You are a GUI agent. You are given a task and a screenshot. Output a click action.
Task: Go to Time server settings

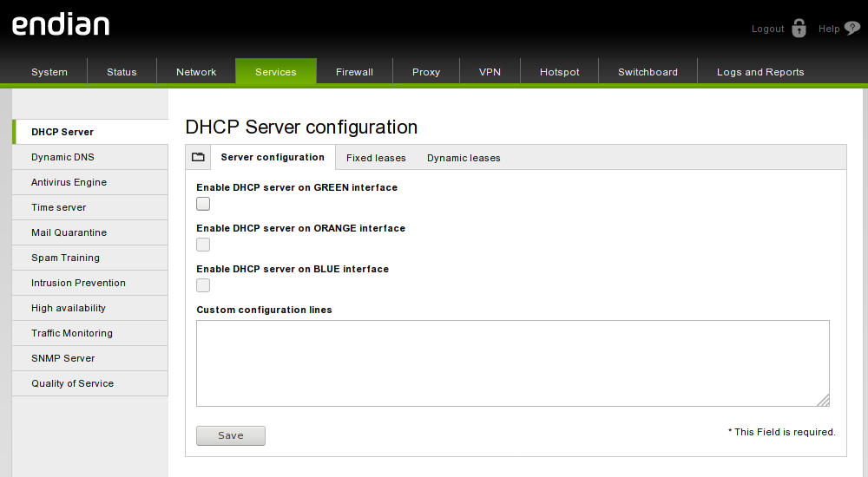(x=90, y=207)
